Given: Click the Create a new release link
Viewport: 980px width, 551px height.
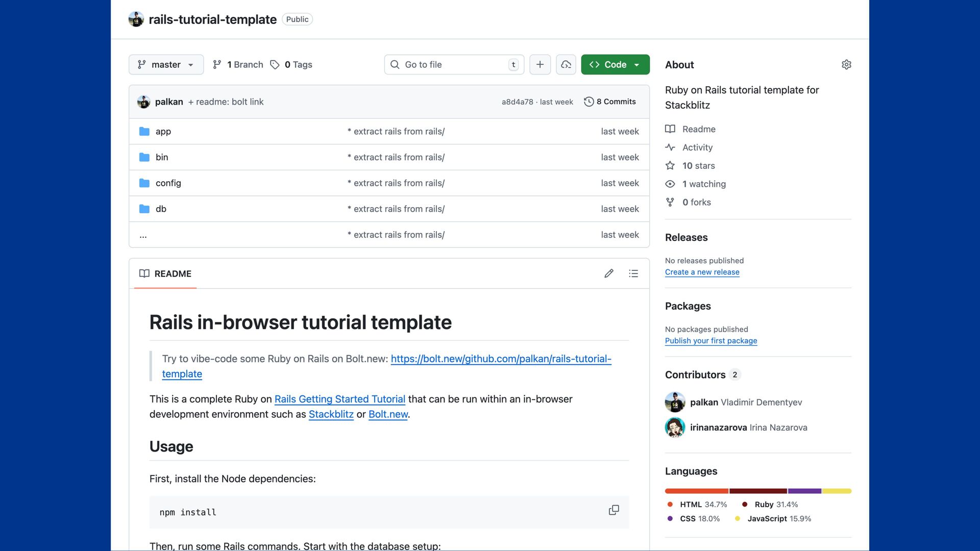Looking at the screenshot, I should tap(702, 272).
